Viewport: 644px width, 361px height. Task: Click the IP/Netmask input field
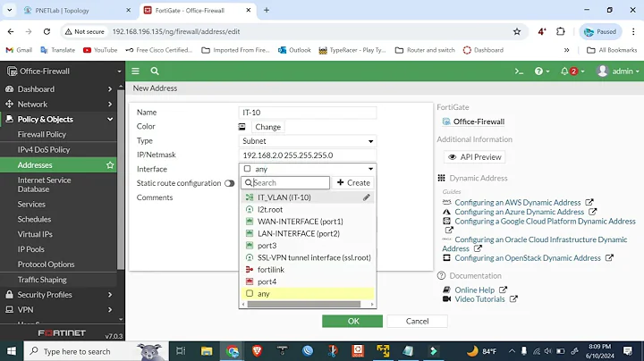pos(307,155)
